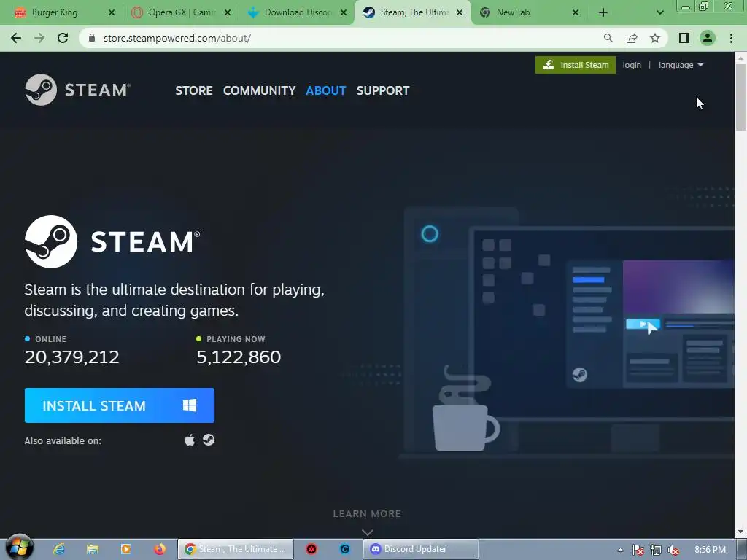747x560 pixels.
Task: Show hidden tray icons arrow
Action: [620, 550]
